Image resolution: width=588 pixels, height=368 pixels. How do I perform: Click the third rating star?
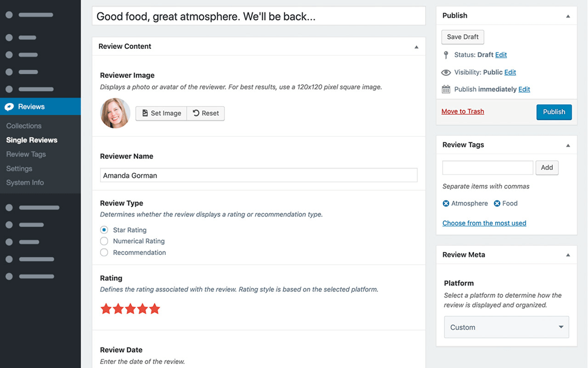[131, 309]
